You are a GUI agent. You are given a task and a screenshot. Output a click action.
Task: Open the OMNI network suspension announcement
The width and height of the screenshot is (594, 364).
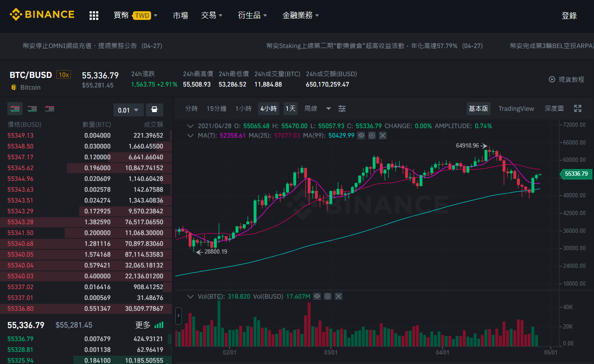click(x=93, y=46)
